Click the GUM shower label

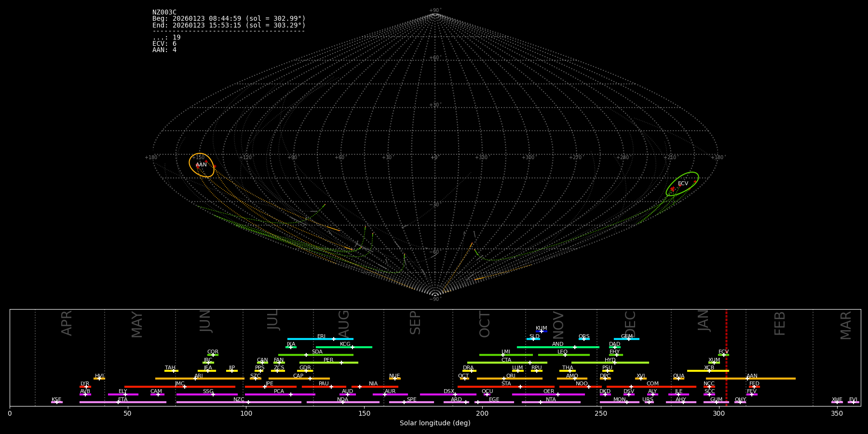pyautogui.click(x=716, y=400)
